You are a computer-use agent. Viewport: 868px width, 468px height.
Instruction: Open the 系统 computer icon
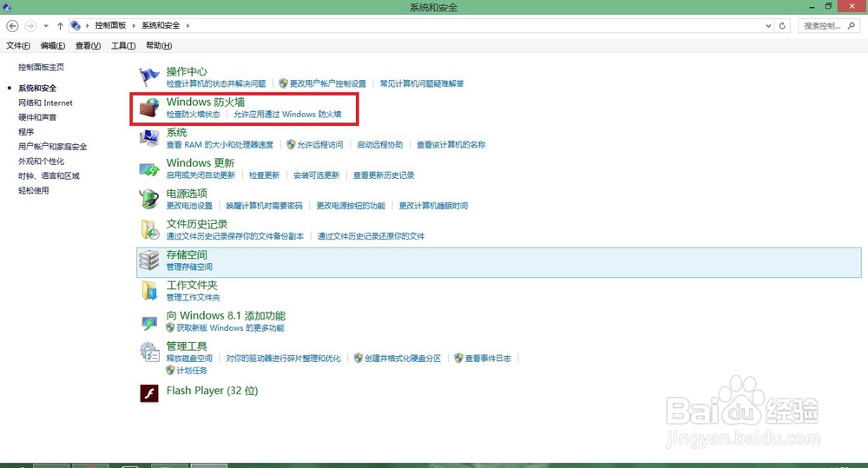(149, 138)
